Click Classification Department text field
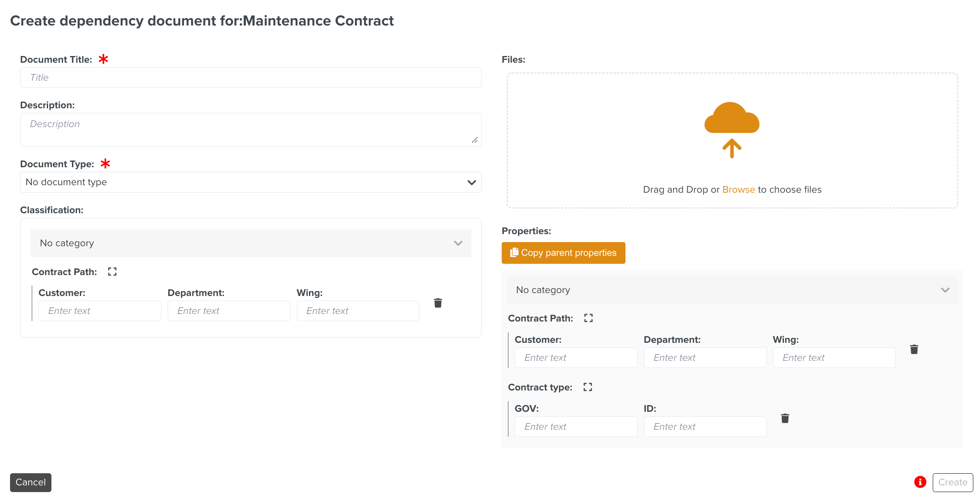Screen dimensions: 980x500 point(229,311)
